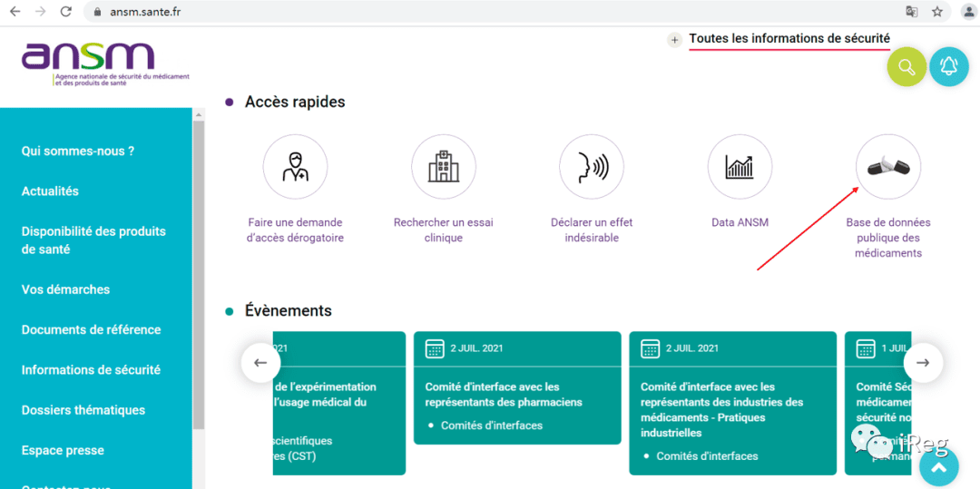Click Comité d'interface pharmaciens event card

click(517, 387)
